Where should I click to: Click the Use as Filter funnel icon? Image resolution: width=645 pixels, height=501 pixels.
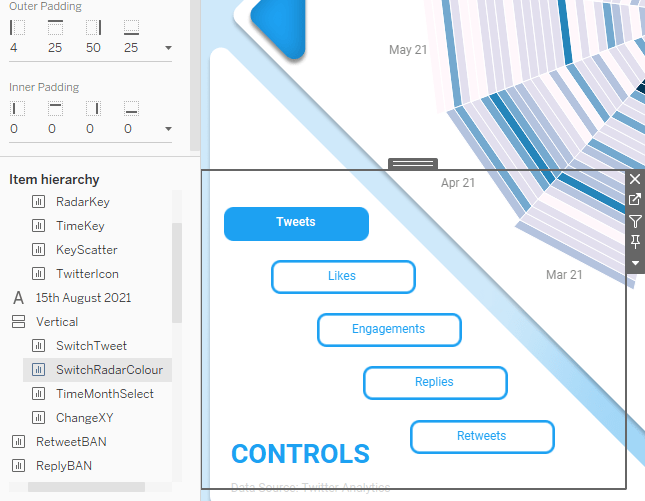click(635, 221)
